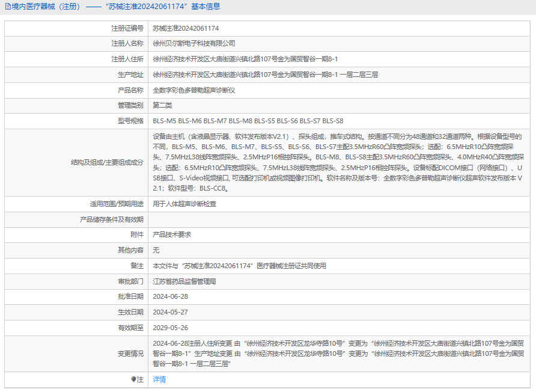Click the 适用范围/预期用途 label
The width and height of the screenshot is (536, 392).
117,204
